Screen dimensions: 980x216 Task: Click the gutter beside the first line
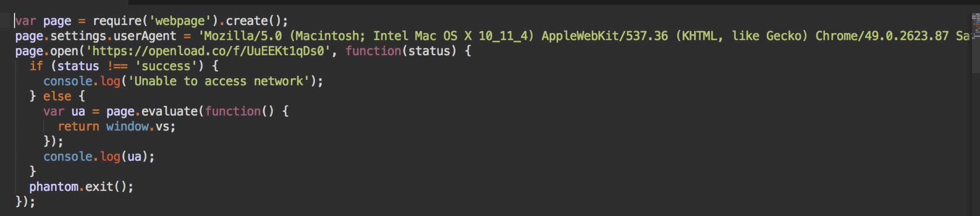[x=5, y=21]
